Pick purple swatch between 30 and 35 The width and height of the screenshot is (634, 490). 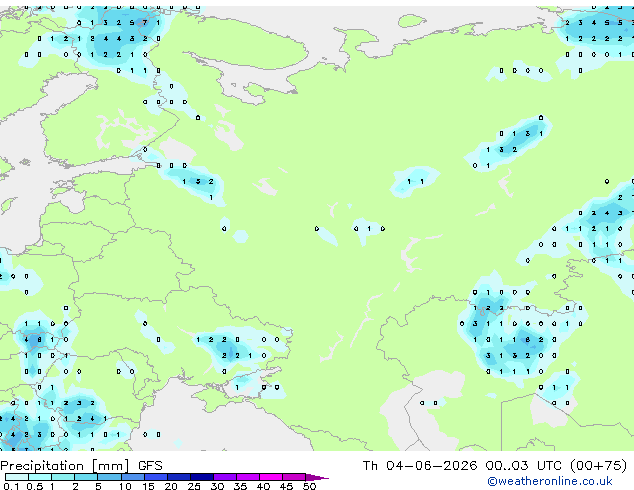pyautogui.click(x=225, y=477)
